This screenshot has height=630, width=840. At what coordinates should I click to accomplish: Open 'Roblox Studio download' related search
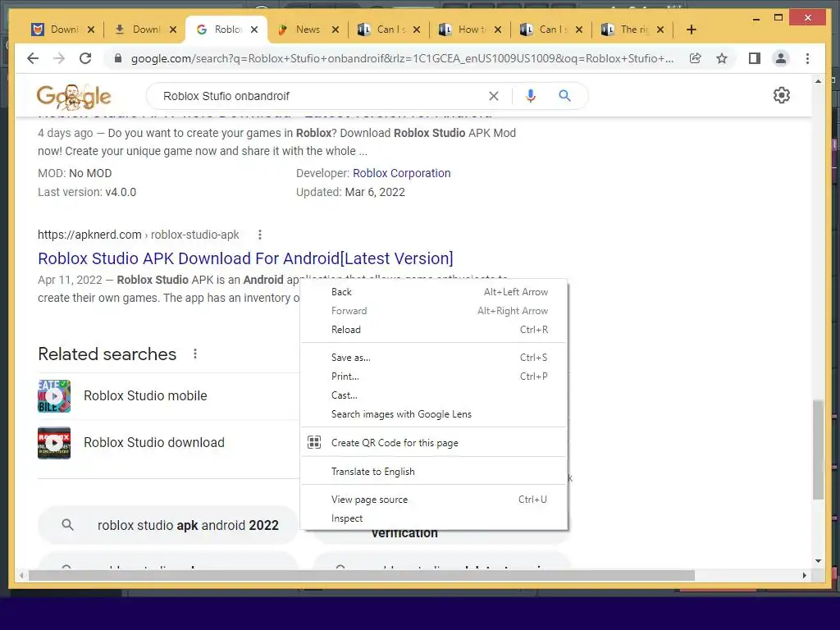click(x=153, y=442)
